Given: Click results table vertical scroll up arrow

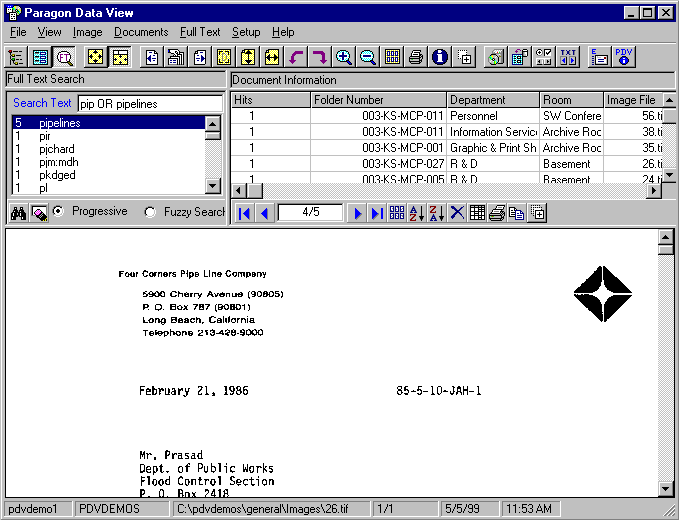Looking at the screenshot, I should pos(669,100).
